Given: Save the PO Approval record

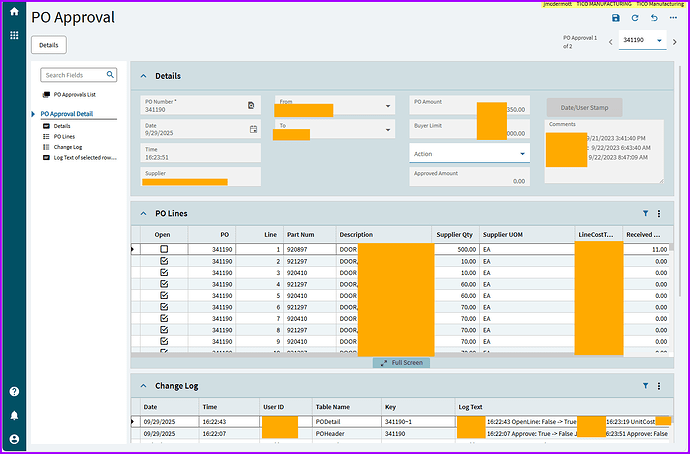Looking at the screenshot, I should pos(616,18).
